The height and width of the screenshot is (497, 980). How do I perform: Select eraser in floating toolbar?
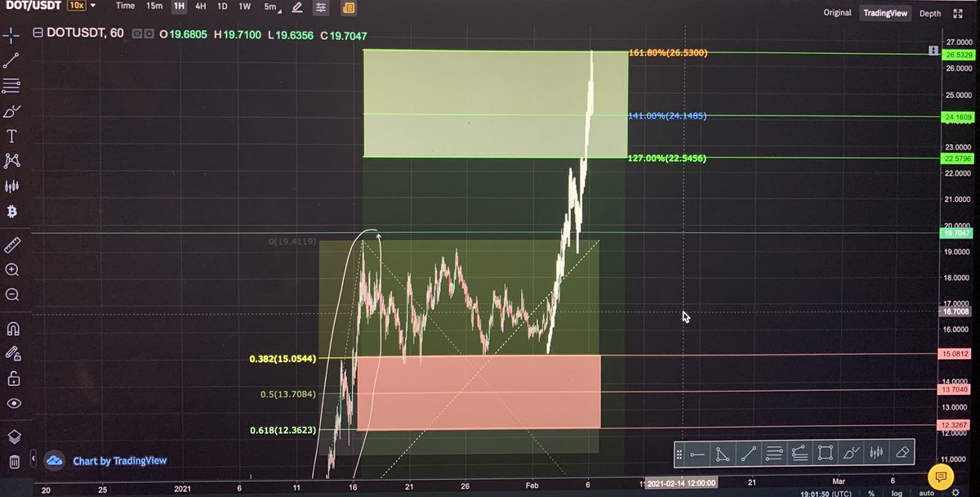902,452
